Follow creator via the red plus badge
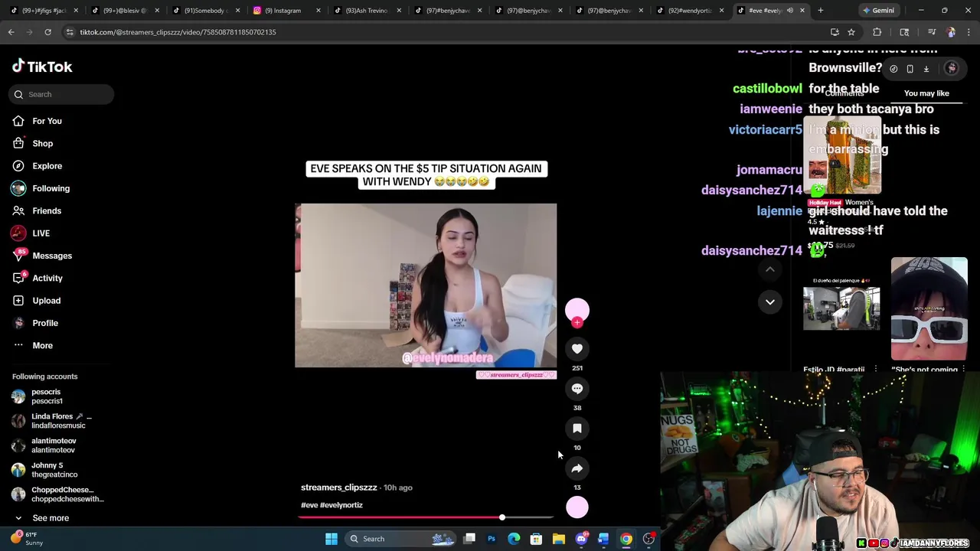This screenshot has width=980, height=551. [577, 322]
